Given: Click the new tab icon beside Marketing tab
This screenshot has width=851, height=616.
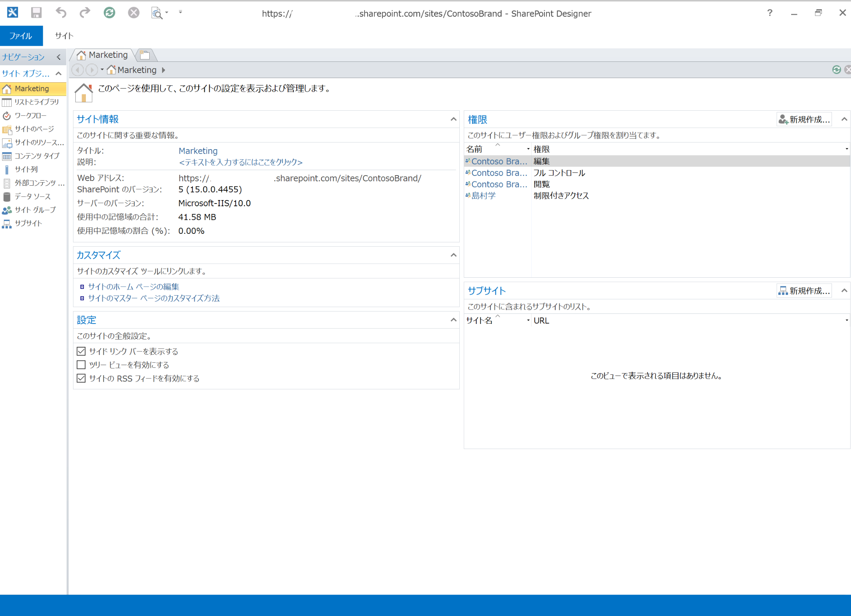Looking at the screenshot, I should pos(145,55).
